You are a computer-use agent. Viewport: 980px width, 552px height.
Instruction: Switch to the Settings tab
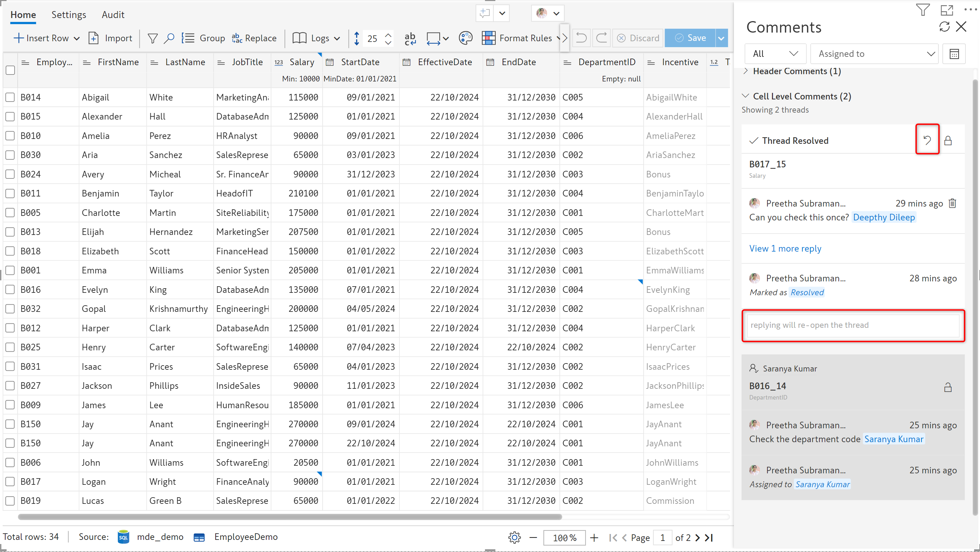(x=69, y=15)
